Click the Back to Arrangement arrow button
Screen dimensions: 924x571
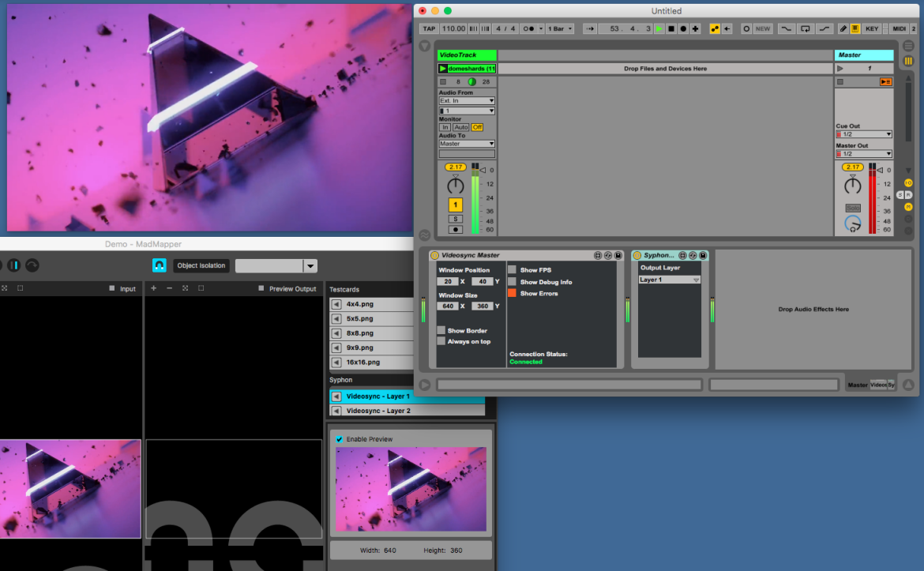tap(727, 28)
